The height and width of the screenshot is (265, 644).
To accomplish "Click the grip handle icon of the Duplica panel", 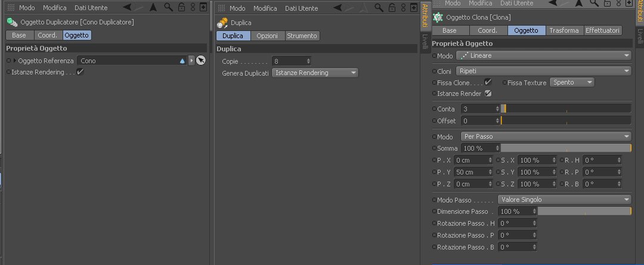I will (222, 8).
